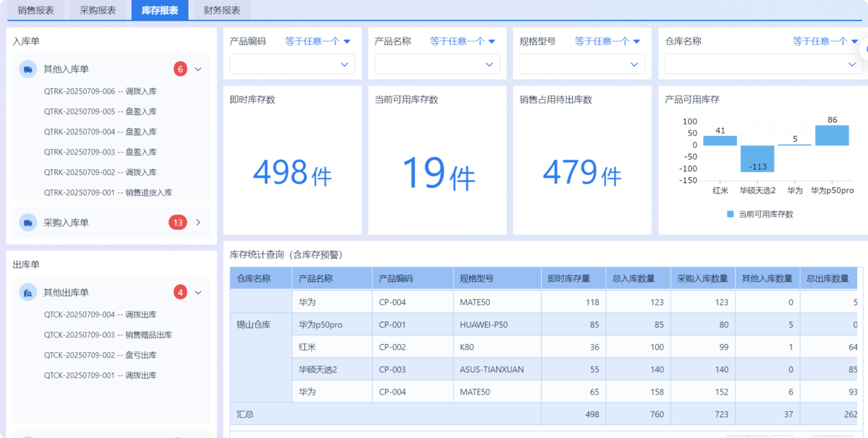Open record QTCK-20250709-003 销售赠品出库
868x438 pixels.
(108, 335)
